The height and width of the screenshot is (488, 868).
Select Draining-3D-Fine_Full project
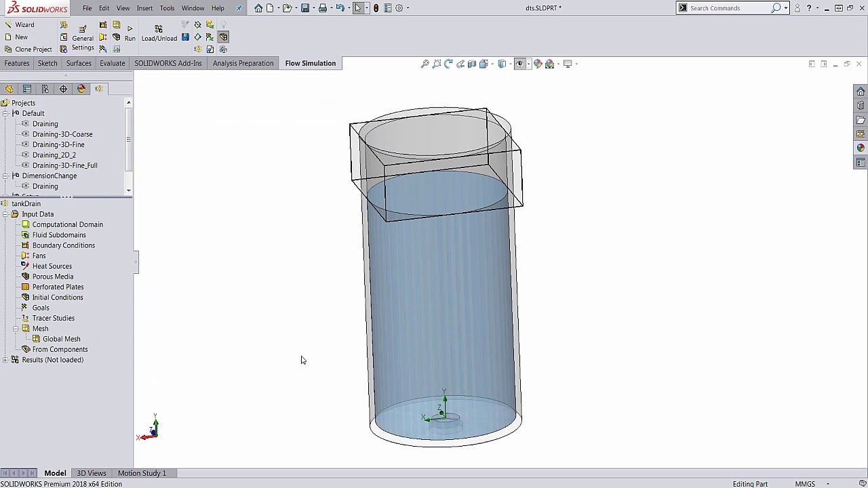(x=65, y=165)
